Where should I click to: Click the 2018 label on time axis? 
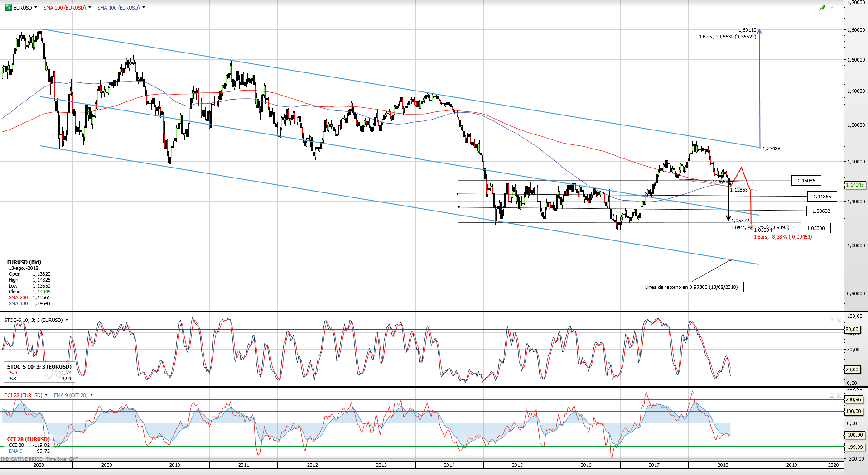(723, 465)
